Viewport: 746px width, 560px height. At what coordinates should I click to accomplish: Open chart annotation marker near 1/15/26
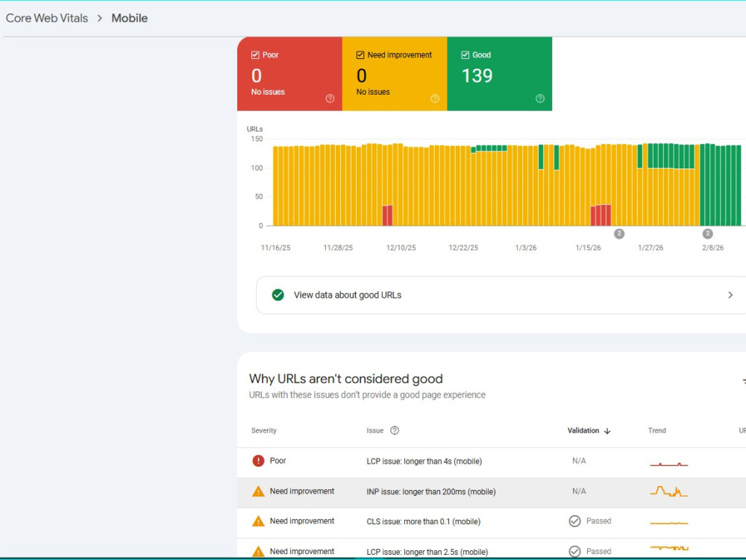[x=619, y=233]
